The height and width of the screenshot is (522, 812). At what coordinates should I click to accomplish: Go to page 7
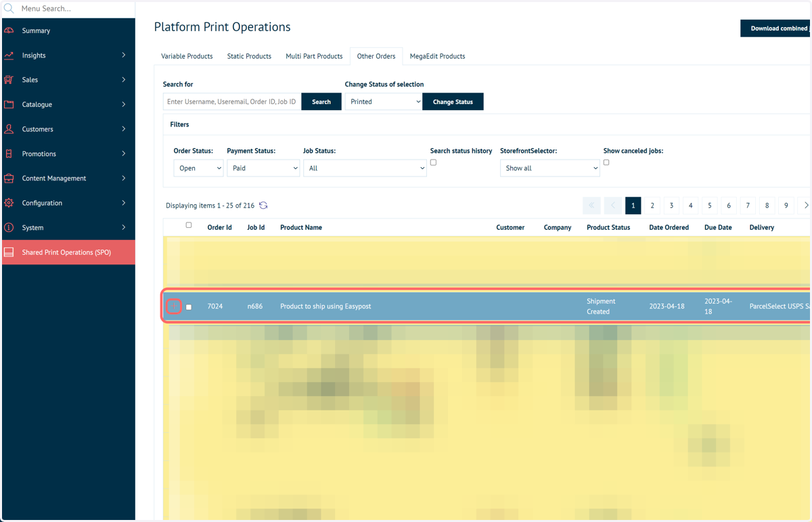(748, 206)
